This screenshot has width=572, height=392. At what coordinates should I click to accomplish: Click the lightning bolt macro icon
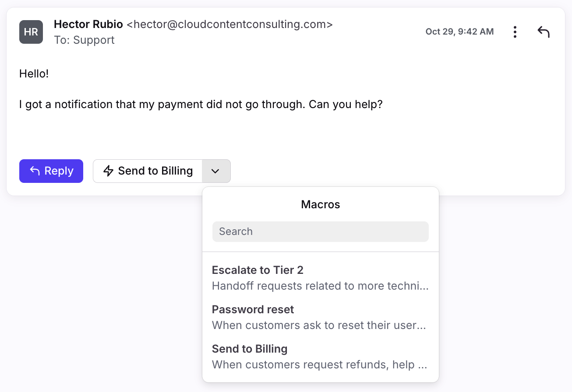coord(108,171)
